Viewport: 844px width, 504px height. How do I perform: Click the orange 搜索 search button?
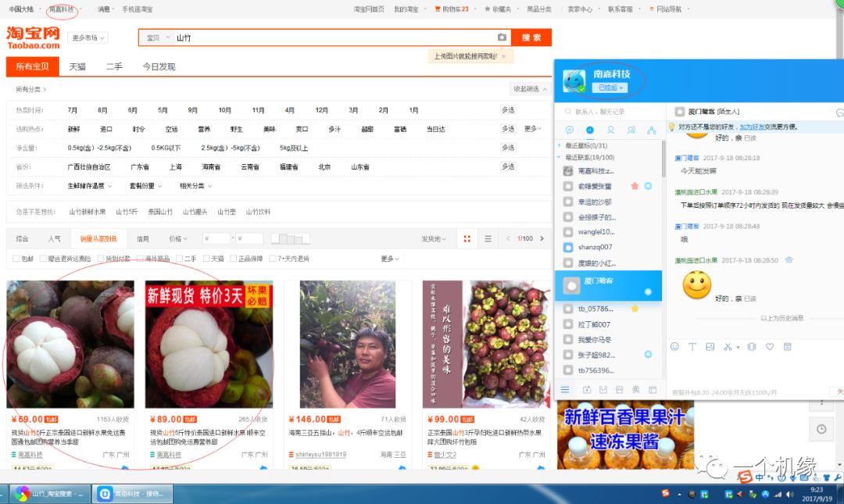[531, 38]
